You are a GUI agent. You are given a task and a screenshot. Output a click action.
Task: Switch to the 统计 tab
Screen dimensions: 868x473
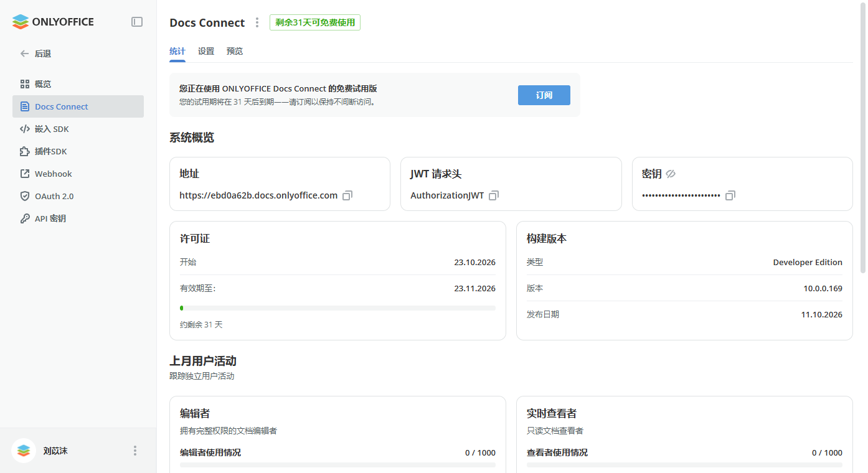click(177, 51)
